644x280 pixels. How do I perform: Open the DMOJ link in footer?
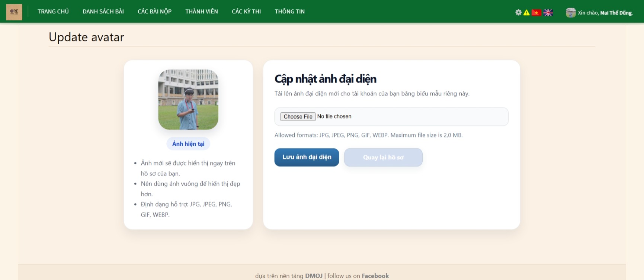(314, 276)
